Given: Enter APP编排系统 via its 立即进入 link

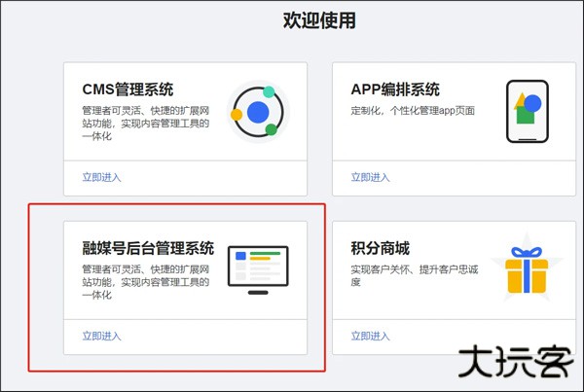Looking at the screenshot, I should (x=370, y=177).
